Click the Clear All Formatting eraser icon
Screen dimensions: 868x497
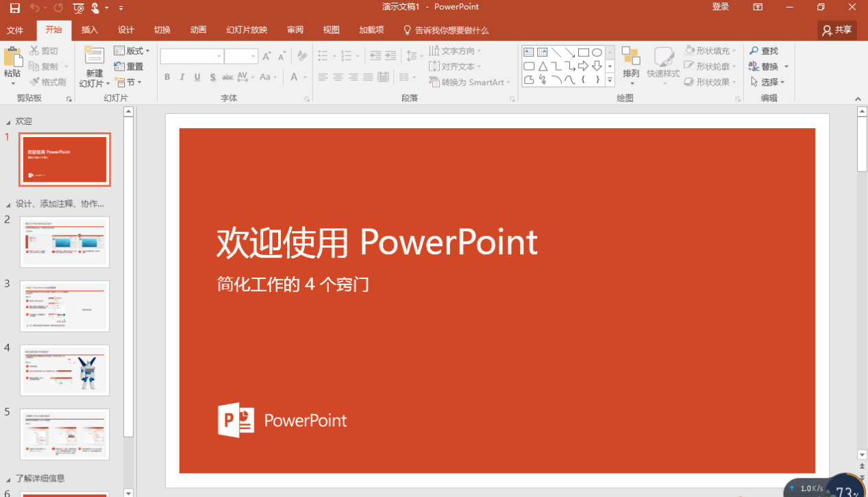click(x=302, y=56)
